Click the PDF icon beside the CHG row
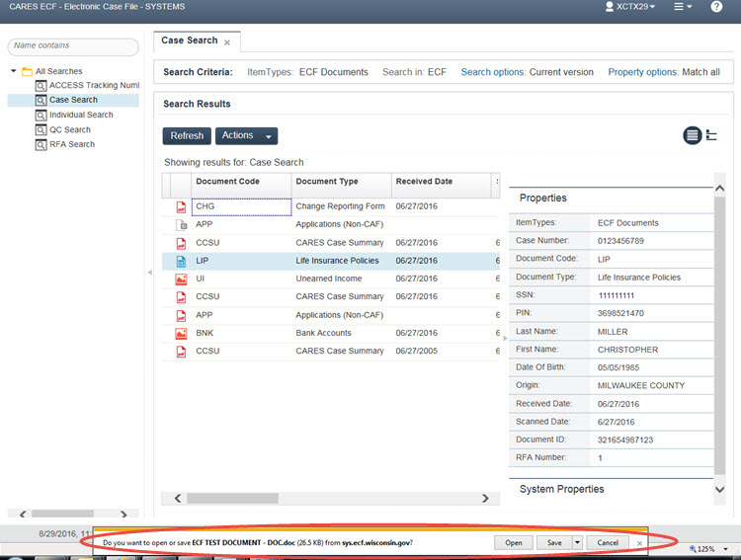 (x=181, y=207)
